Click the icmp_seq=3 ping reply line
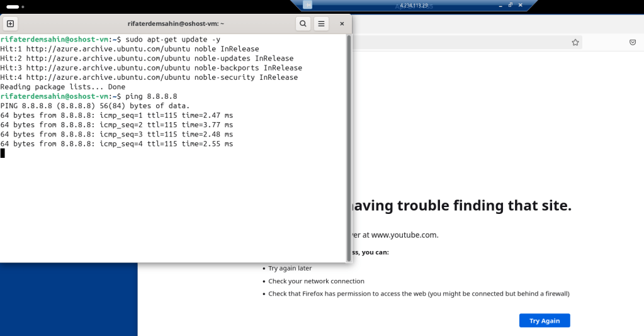The height and width of the screenshot is (336, 644). pyautogui.click(x=116, y=134)
